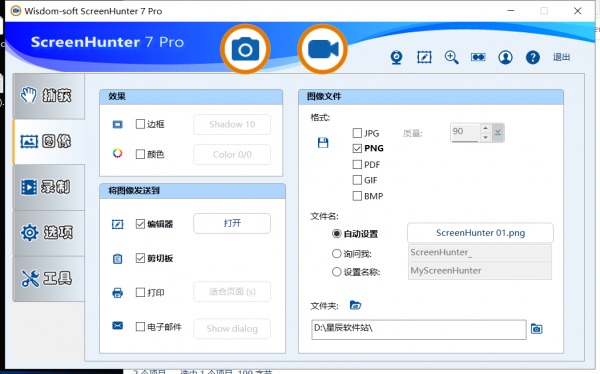Screen dimensions: 600x374
Task: Switch to the 捕获 capture tab
Action: pos(49,96)
